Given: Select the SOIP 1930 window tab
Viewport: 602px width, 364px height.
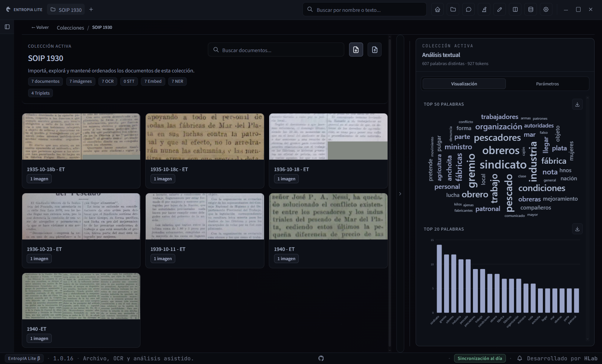Looking at the screenshot, I should tap(66, 10).
